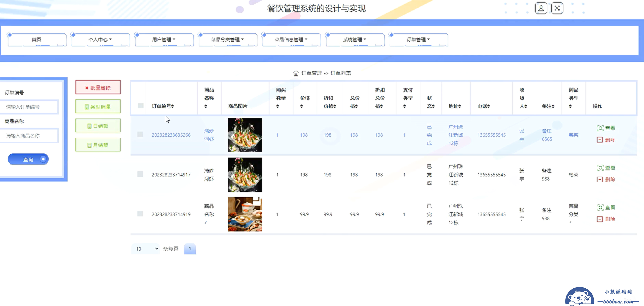Sort by the 收货人 column arrows
Image resolution: width=644 pixels, height=306 pixels.
point(526,106)
